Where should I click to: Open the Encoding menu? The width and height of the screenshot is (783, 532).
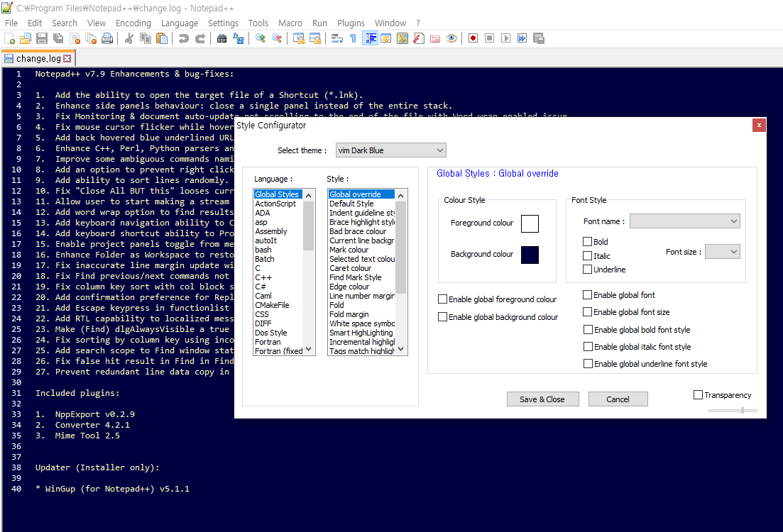click(x=133, y=23)
